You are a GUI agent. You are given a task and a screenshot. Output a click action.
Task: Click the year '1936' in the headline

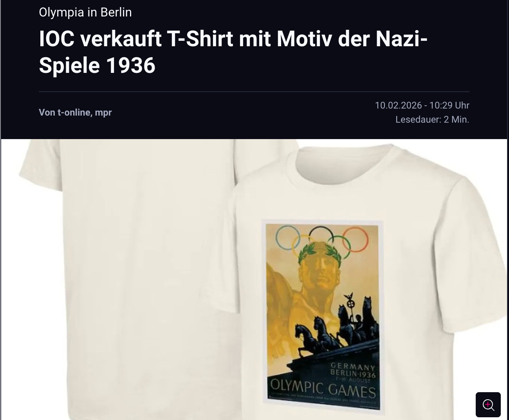coord(130,65)
